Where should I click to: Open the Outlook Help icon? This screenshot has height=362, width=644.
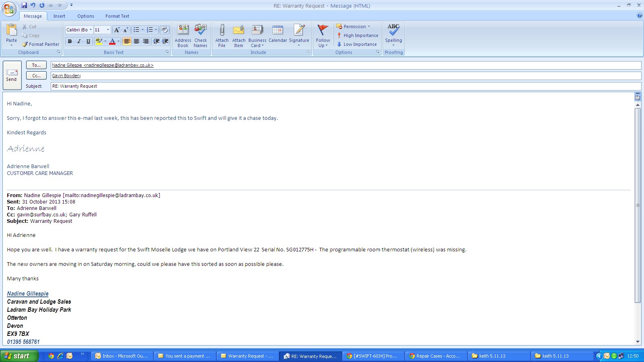click(x=640, y=16)
